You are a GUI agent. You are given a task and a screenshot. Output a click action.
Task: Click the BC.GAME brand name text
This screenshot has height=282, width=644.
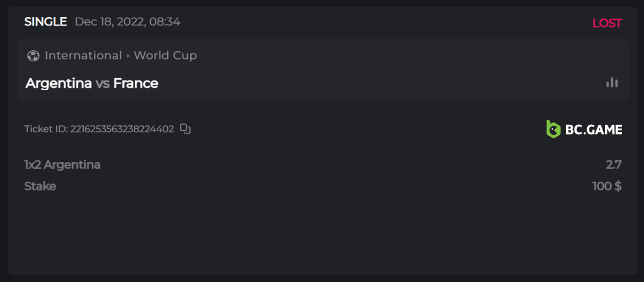click(x=594, y=130)
